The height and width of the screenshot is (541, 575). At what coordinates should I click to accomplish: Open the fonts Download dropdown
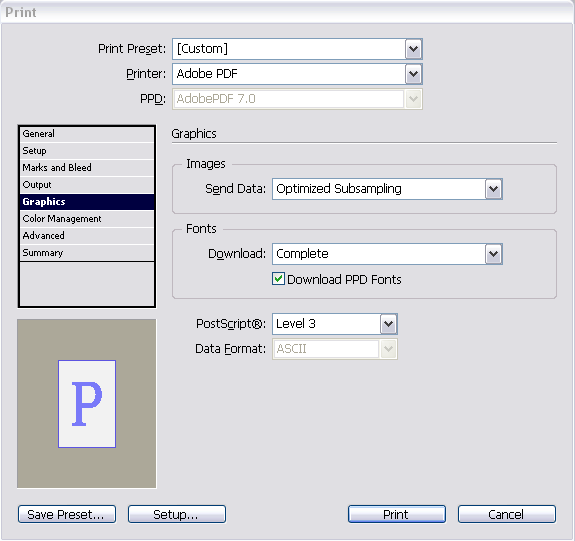pos(387,254)
